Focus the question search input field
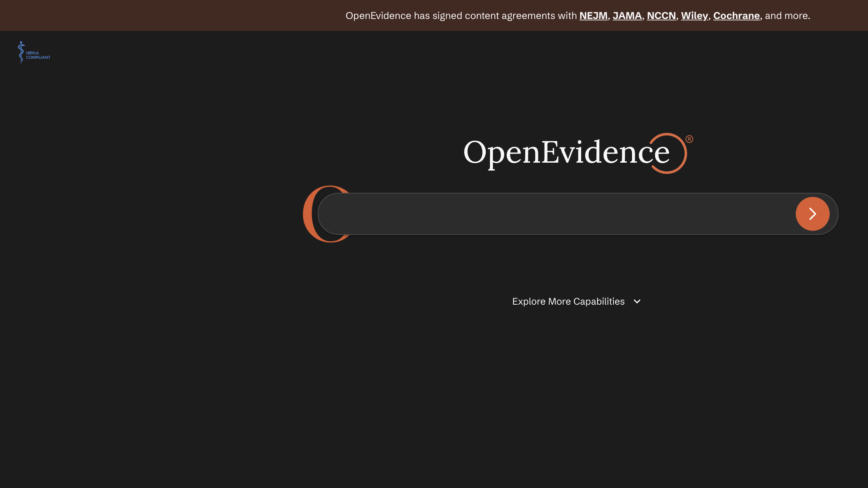 [556, 214]
